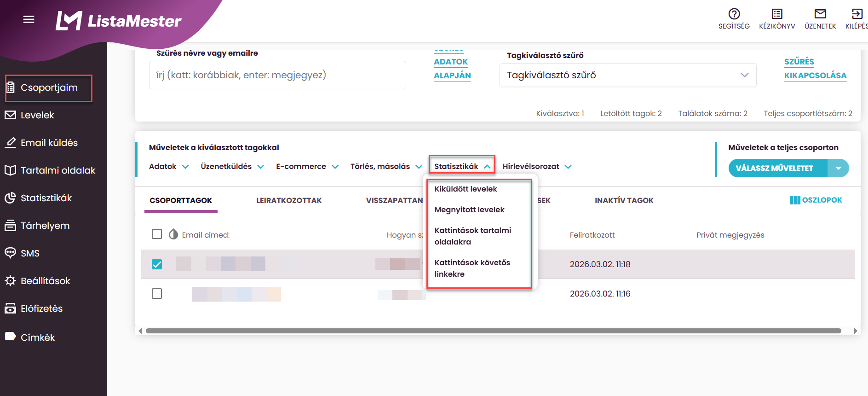Expand the Törlés, másolás dropdown
The image size is (868, 396).
(x=386, y=166)
